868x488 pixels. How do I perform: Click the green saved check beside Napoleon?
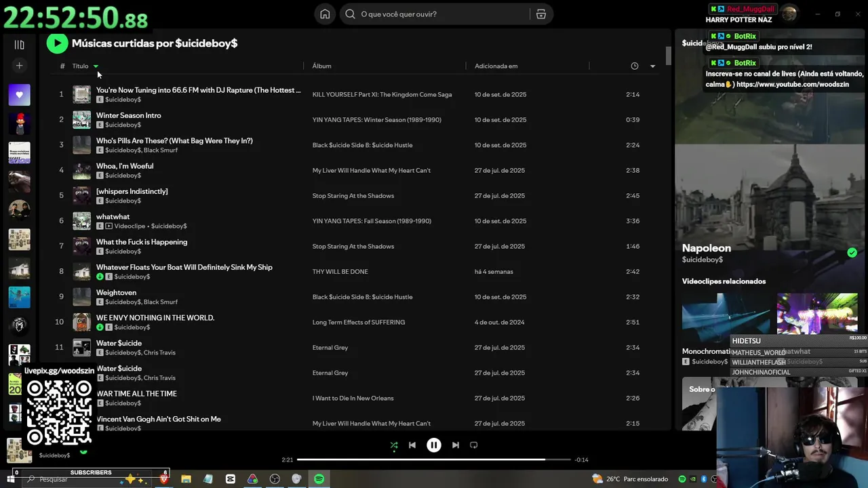point(852,253)
